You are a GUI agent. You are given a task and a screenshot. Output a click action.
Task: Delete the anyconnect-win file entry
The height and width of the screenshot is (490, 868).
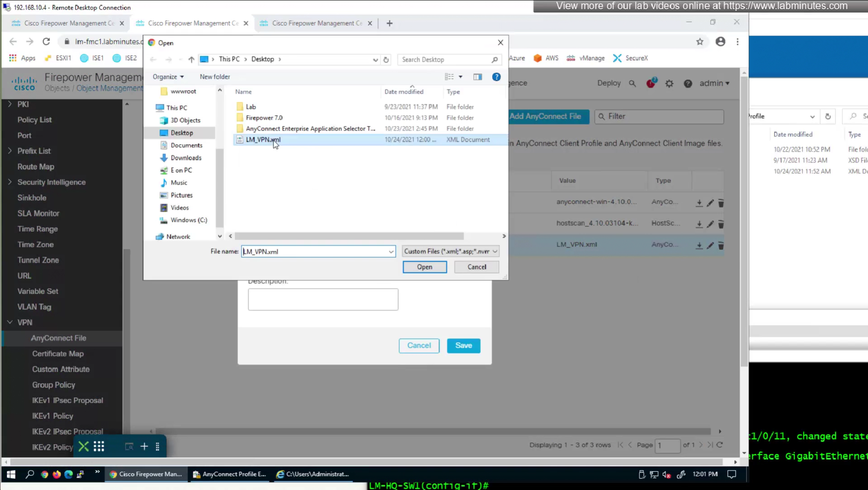tap(721, 203)
